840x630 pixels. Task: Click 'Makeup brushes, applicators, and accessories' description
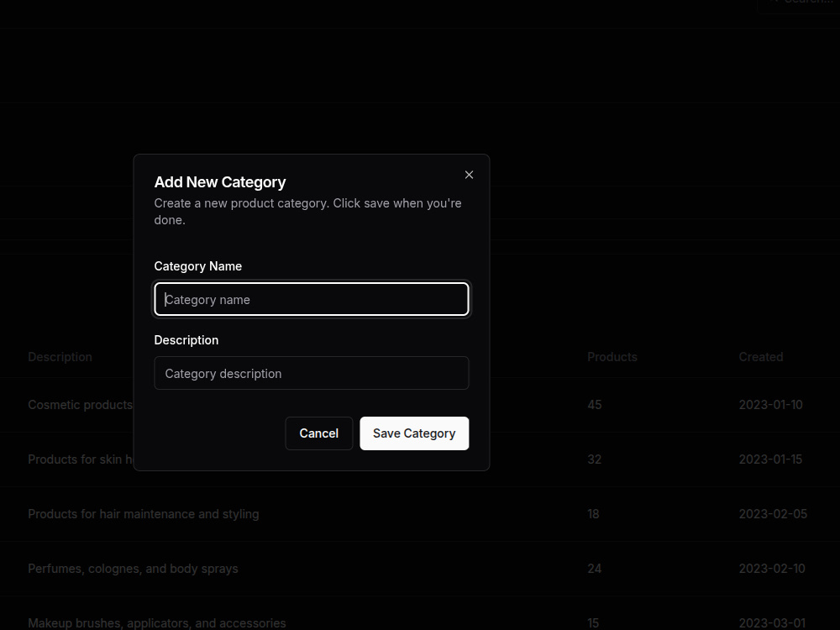click(156, 623)
